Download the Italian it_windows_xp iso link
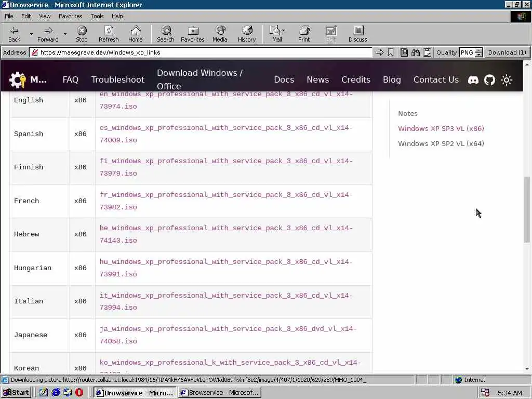The image size is (532, 399). (x=226, y=301)
